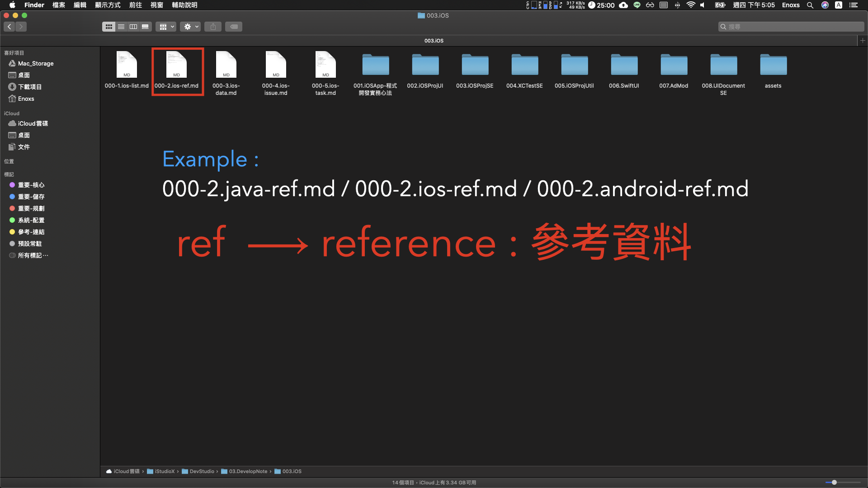Open the group-by arrangement dropdown

point(166,27)
